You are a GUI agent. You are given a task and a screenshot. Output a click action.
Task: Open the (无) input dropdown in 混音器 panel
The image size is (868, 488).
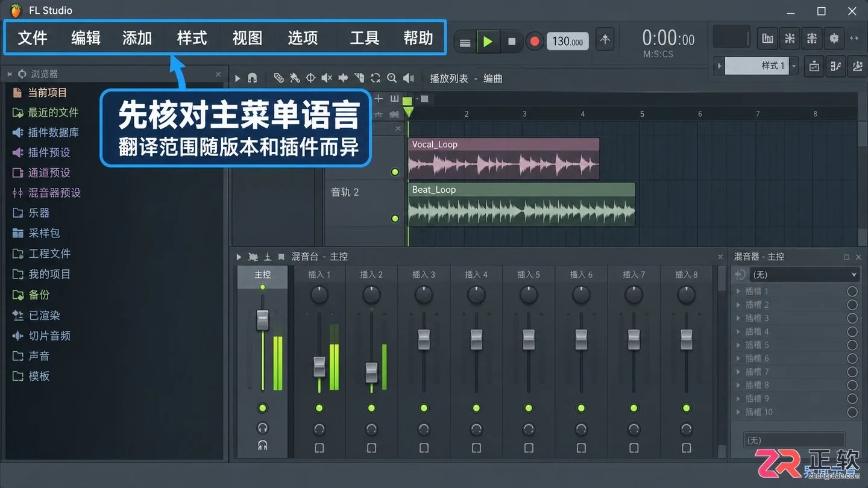[x=805, y=275]
